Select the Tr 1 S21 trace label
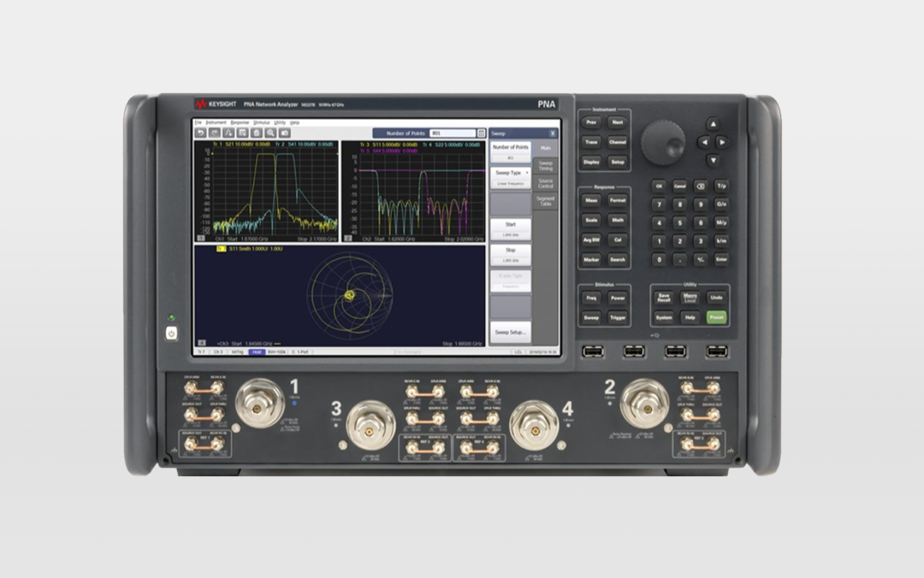The height and width of the screenshot is (578, 924). point(241,144)
